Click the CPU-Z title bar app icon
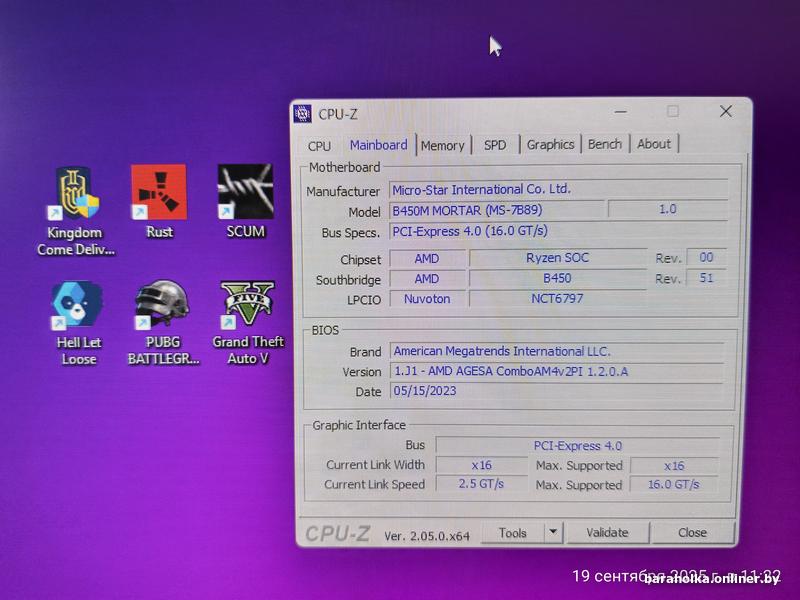Viewport: 800px width, 600px height. pos(303,114)
